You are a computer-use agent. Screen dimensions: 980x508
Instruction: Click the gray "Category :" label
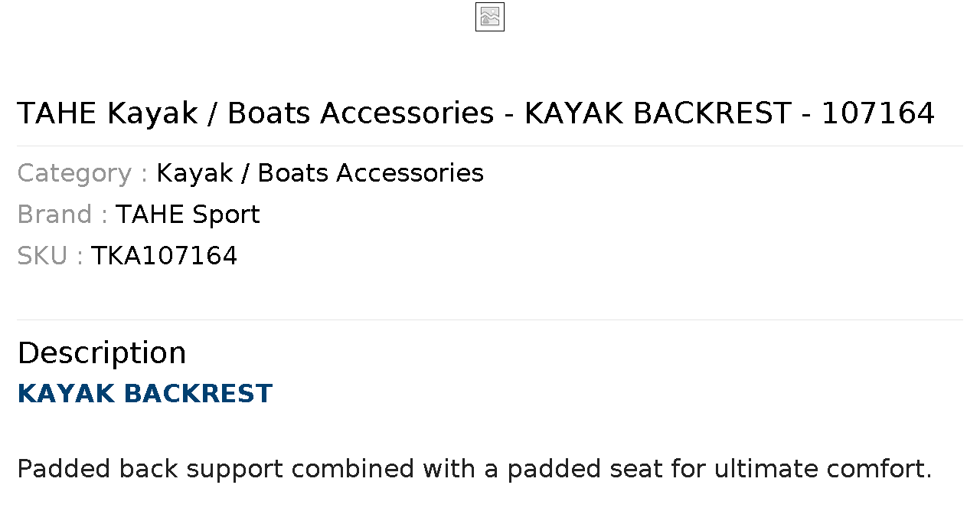(x=83, y=173)
